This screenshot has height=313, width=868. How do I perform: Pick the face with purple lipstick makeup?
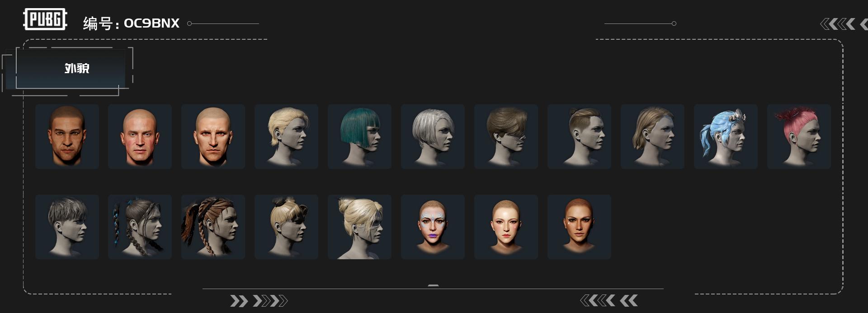[x=433, y=227]
